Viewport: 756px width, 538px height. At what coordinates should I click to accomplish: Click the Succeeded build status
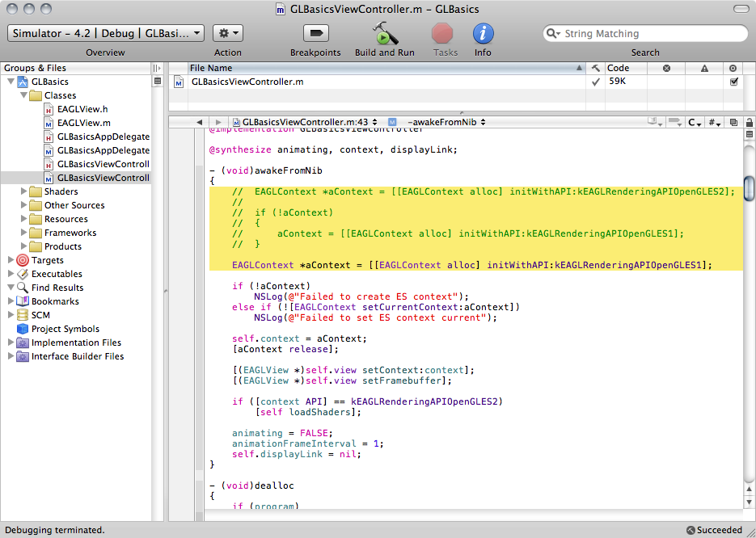(715, 530)
